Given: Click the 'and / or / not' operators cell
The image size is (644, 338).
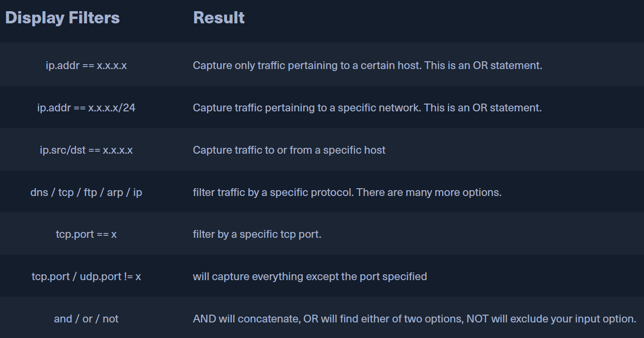Looking at the screenshot, I should pyautogui.click(x=87, y=319).
